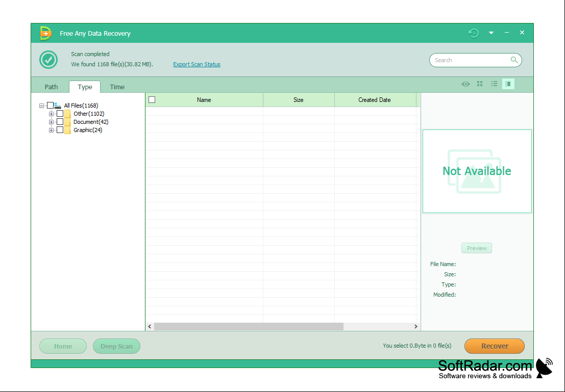
Task: Click the app logo in title bar
Action: click(45, 33)
